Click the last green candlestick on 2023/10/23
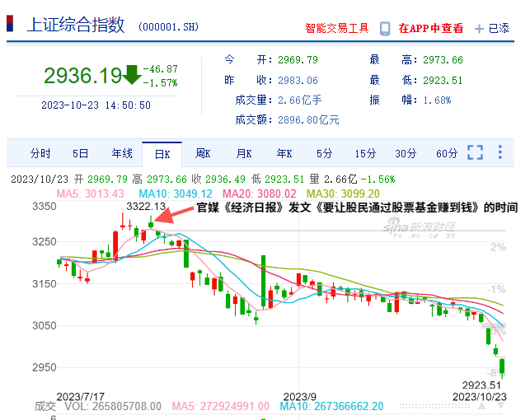The height and width of the screenshot is (420, 530). pyautogui.click(x=502, y=367)
